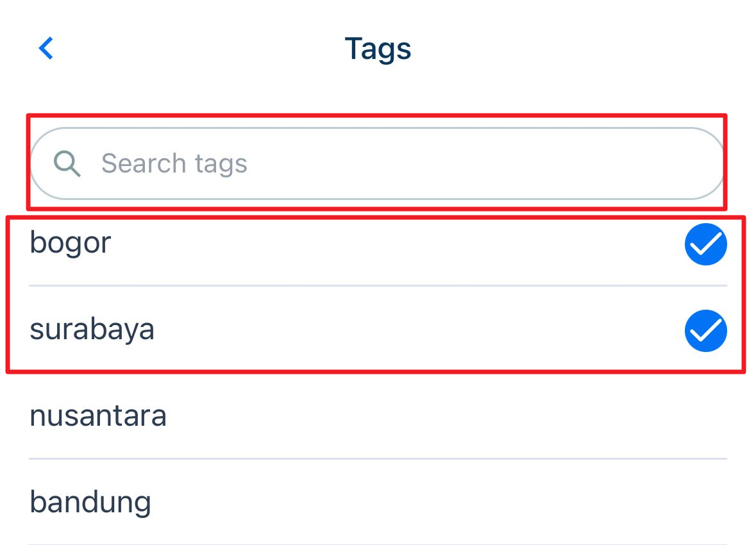The width and height of the screenshot is (756, 545).
Task: Deselect the surabaya tag
Action: click(705, 331)
